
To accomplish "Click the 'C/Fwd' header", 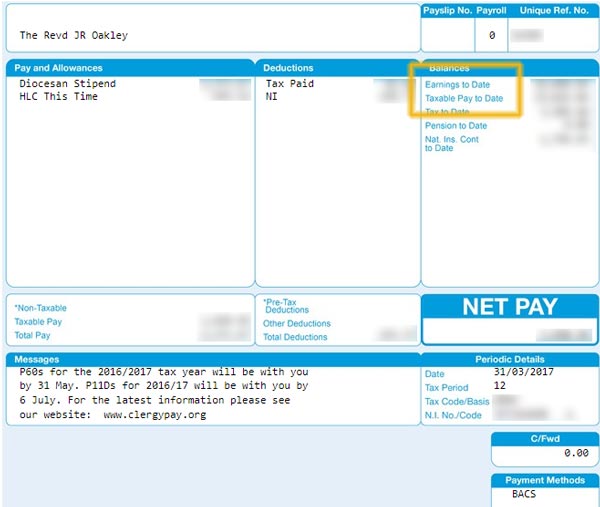I will (x=545, y=439).
